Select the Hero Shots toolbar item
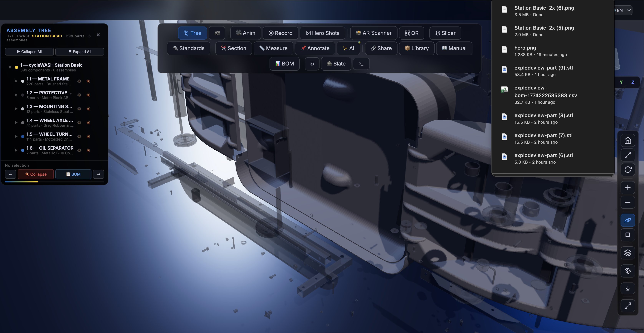The width and height of the screenshot is (644, 333). click(x=323, y=33)
